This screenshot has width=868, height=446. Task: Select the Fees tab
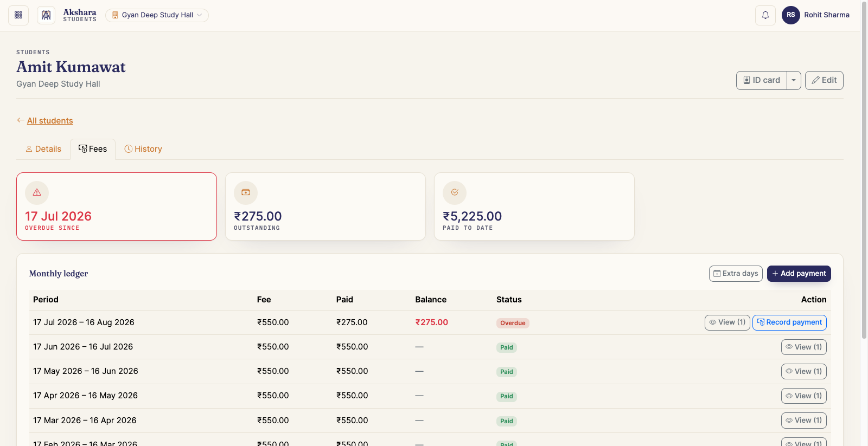coord(93,149)
